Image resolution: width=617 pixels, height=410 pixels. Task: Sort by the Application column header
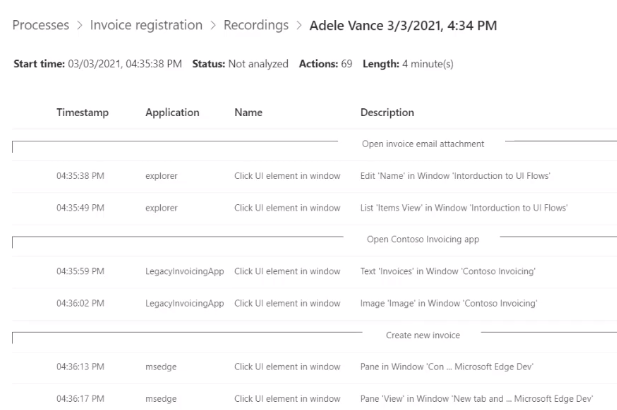tap(172, 113)
